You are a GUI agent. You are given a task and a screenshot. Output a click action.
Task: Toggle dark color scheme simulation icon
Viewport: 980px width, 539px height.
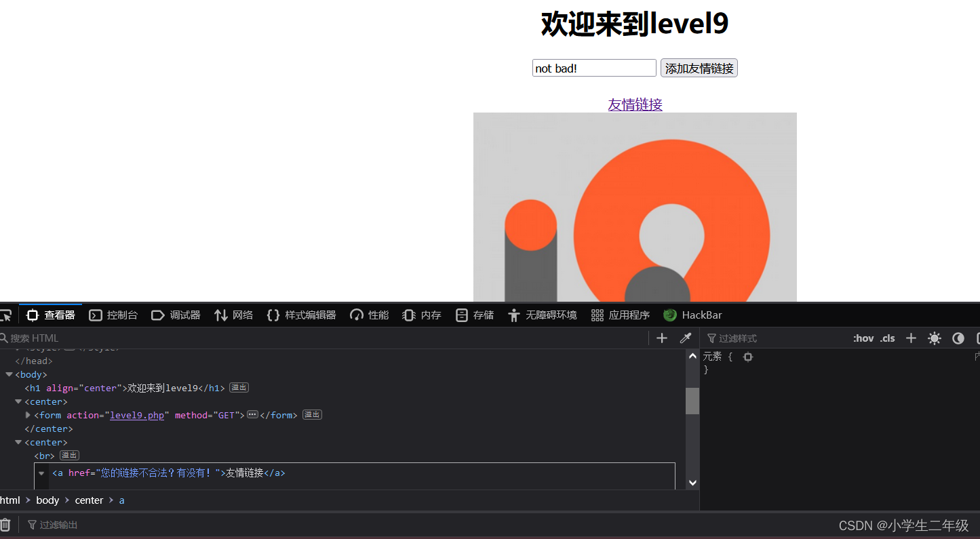(958, 338)
